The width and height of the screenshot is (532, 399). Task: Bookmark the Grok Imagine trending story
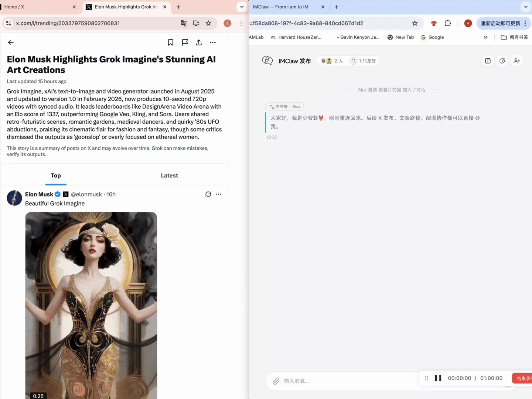pyautogui.click(x=170, y=42)
